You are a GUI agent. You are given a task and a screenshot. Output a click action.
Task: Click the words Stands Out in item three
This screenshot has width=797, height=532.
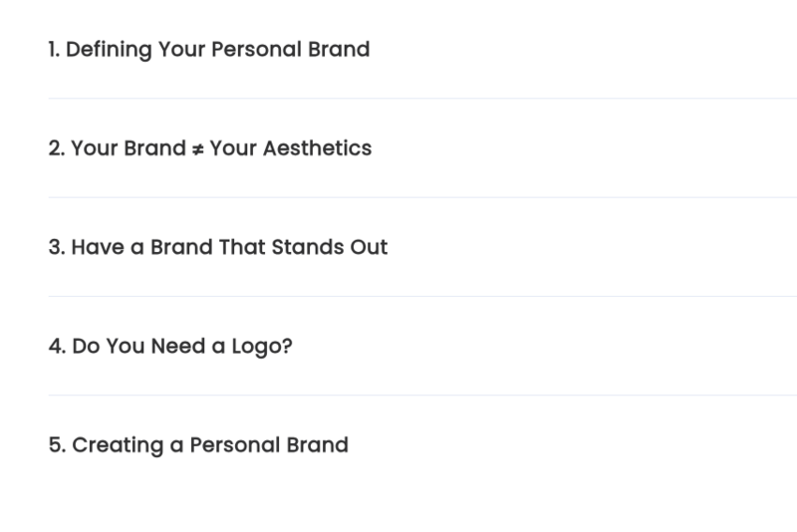[330, 247]
